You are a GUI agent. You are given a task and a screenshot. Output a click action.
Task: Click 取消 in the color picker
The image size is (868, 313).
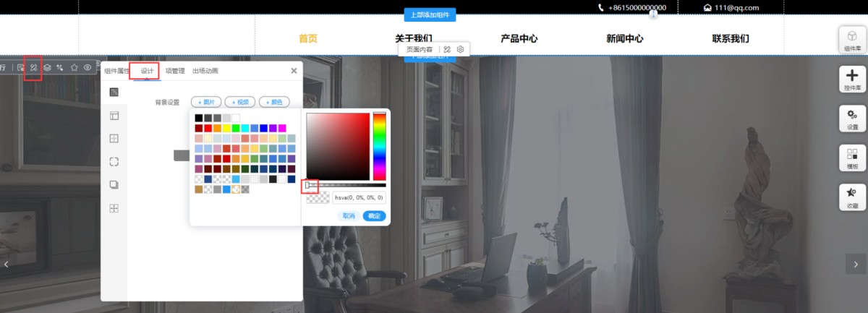coord(349,215)
